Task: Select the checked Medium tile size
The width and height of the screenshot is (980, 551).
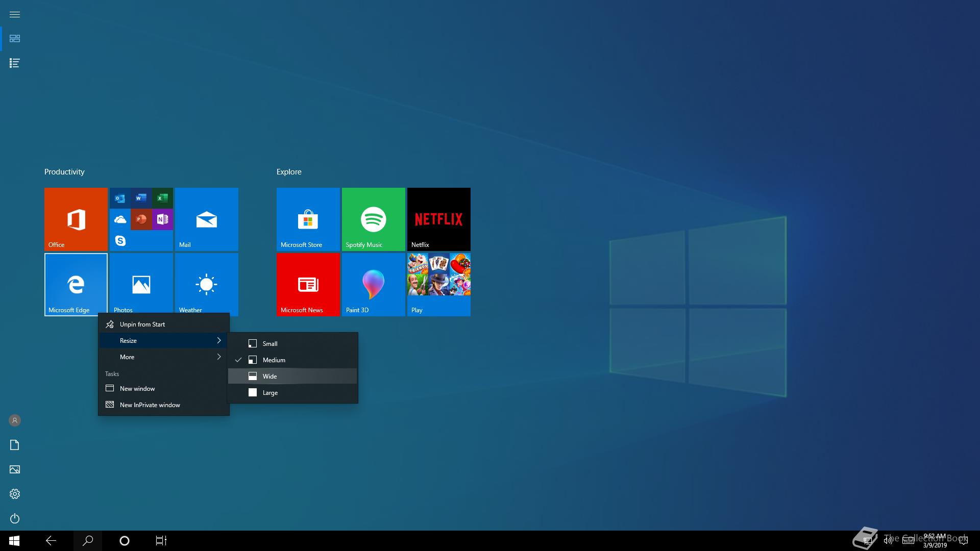Action: pos(292,360)
